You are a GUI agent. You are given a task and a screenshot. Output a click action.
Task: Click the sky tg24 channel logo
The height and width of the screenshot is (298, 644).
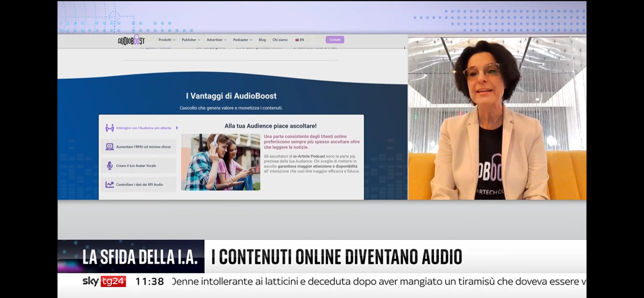pos(104,281)
